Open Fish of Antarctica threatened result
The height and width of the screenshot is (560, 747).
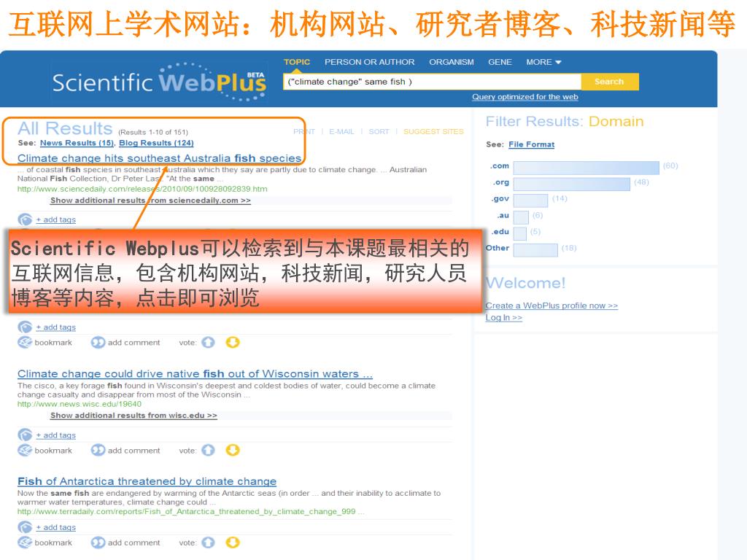pos(147,481)
